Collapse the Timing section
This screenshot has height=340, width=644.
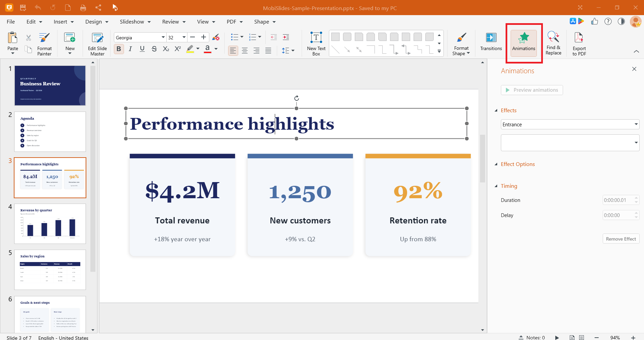(496, 186)
